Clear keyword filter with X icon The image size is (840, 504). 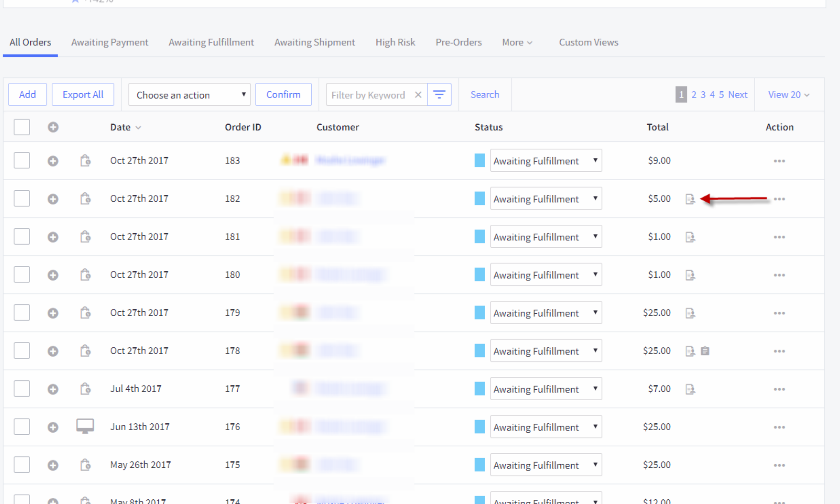click(x=418, y=94)
